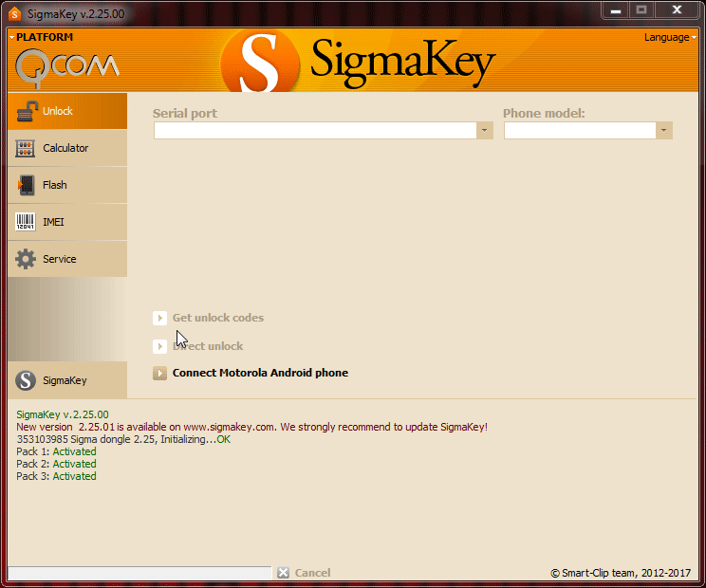Click the Sigma dongle initializing log line
706x588 pixels.
coord(123,439)
